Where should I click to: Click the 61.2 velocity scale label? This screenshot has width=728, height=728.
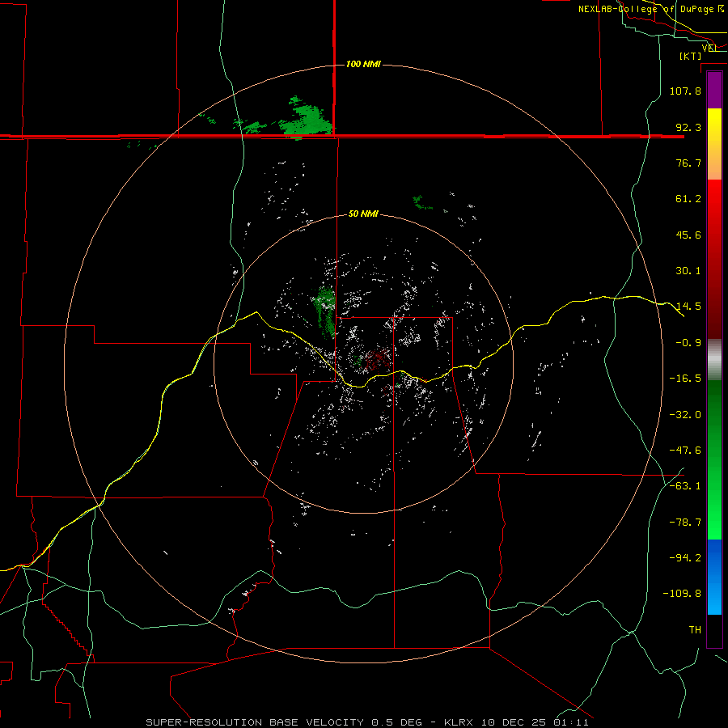[x=688, y=199]
